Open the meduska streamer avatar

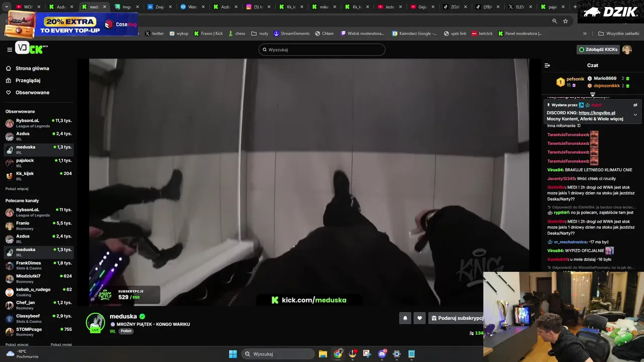click(95, 322)
